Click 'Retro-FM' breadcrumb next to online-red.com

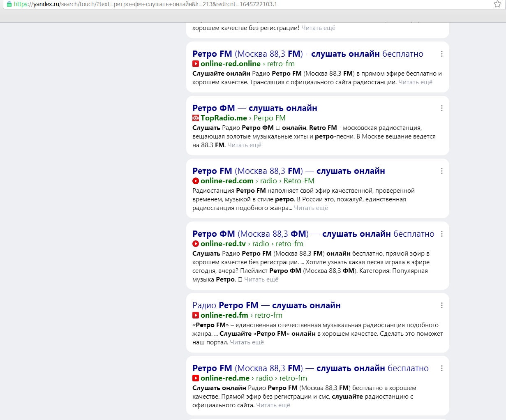click(x=299, y=181)
